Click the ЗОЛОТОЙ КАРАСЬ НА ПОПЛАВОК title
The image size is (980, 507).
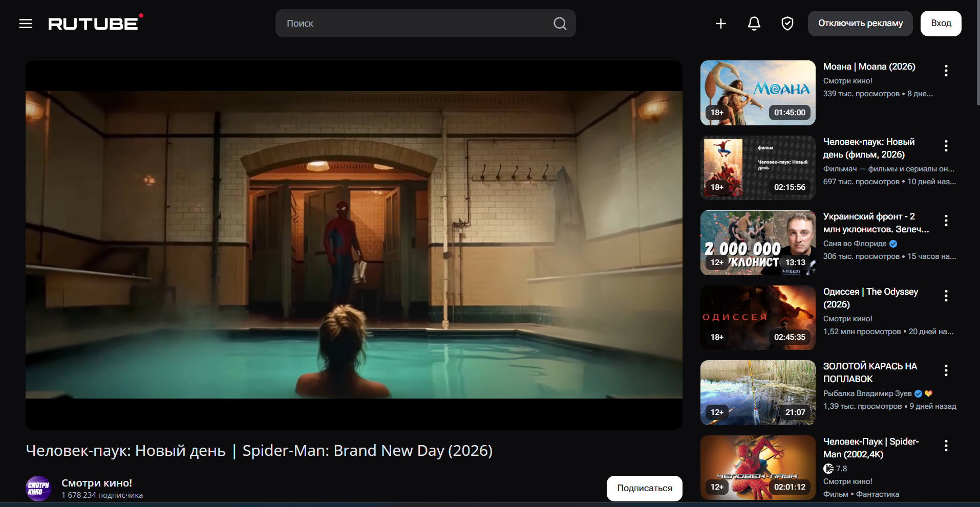click(870, 372)
